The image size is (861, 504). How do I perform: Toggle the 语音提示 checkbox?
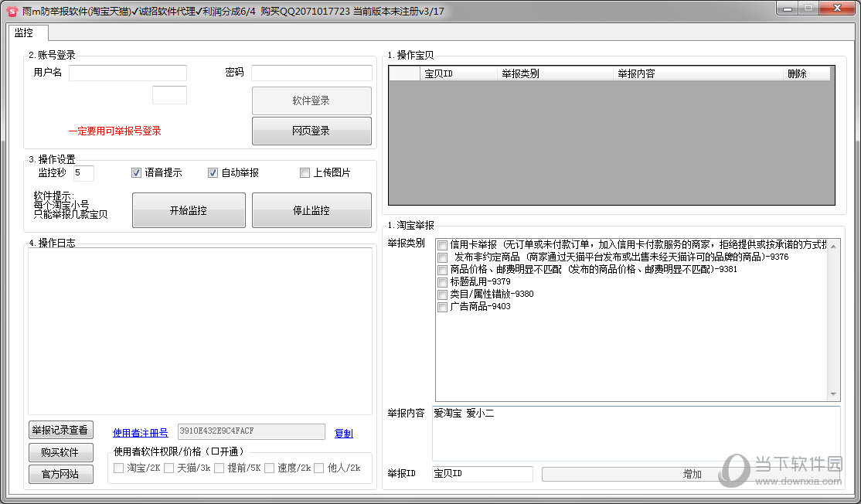click(137, 173)
